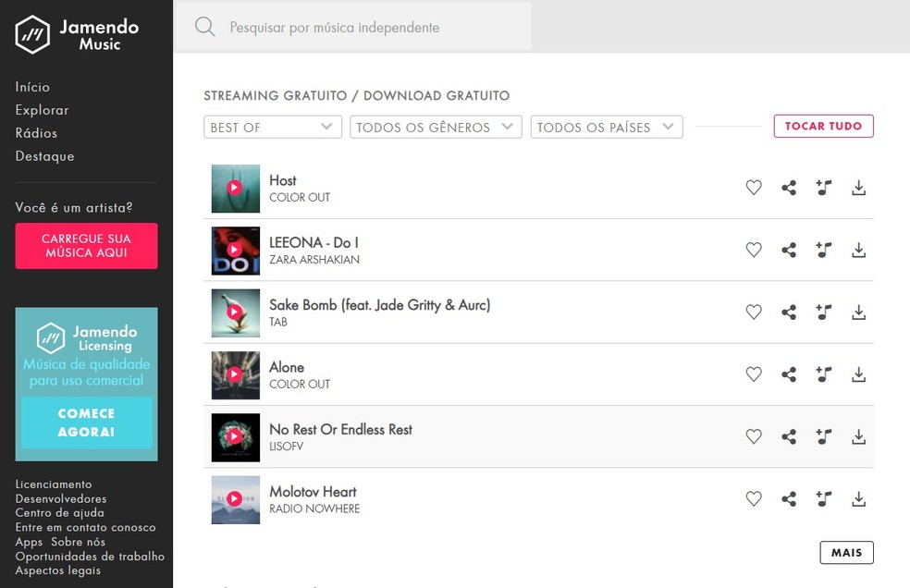Share the song Molotov Heart
This screenshot has width=910, height=588.
[x=789, y=499]
